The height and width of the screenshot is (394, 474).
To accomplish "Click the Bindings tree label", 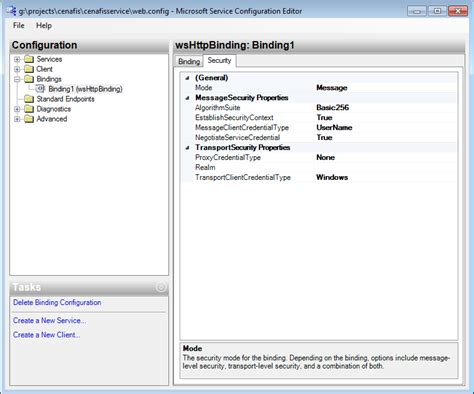I will (49, 79).
